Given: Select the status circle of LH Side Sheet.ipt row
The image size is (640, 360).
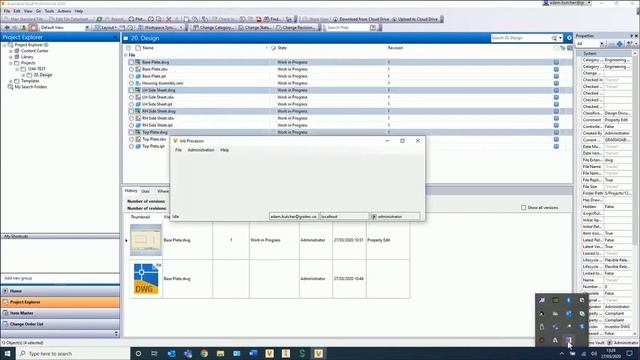Looking at the screenshot, I should pyautogui.click(x=131, y=104).
